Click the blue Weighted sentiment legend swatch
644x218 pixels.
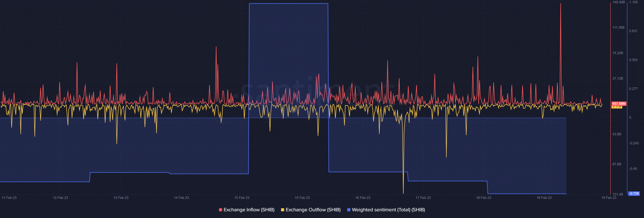349,210
